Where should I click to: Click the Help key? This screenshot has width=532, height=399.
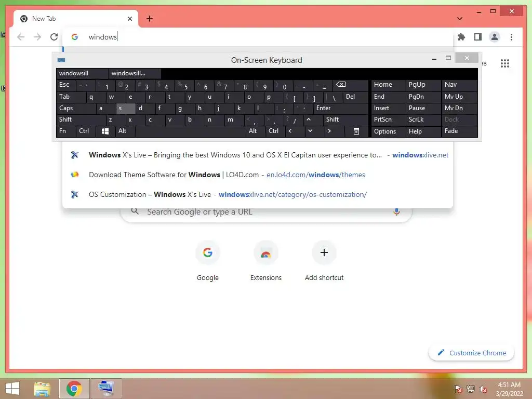coord(423,131)
